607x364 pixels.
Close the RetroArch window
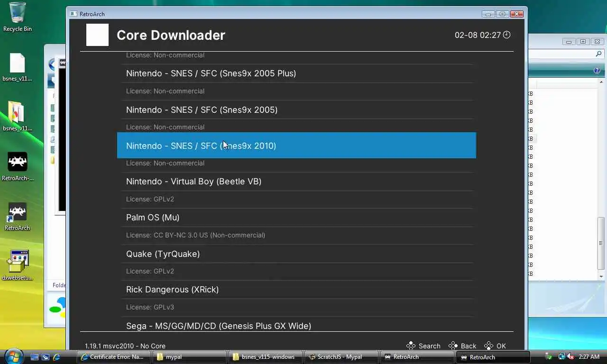[x=517, y=14]
